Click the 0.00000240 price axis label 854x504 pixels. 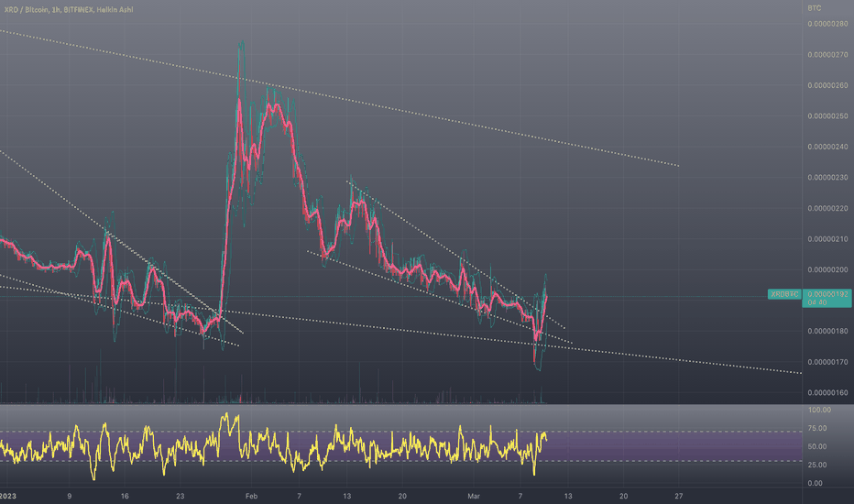pyautogui.click(x=827, y=148)
